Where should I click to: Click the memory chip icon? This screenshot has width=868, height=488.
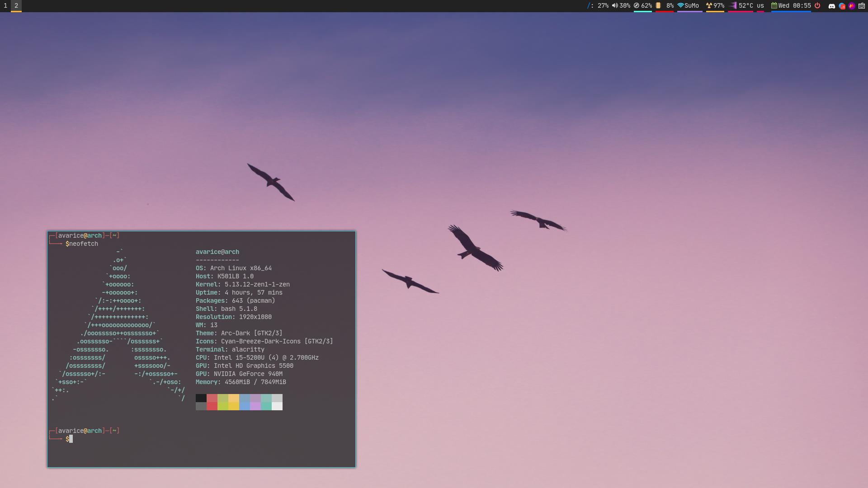658,6
